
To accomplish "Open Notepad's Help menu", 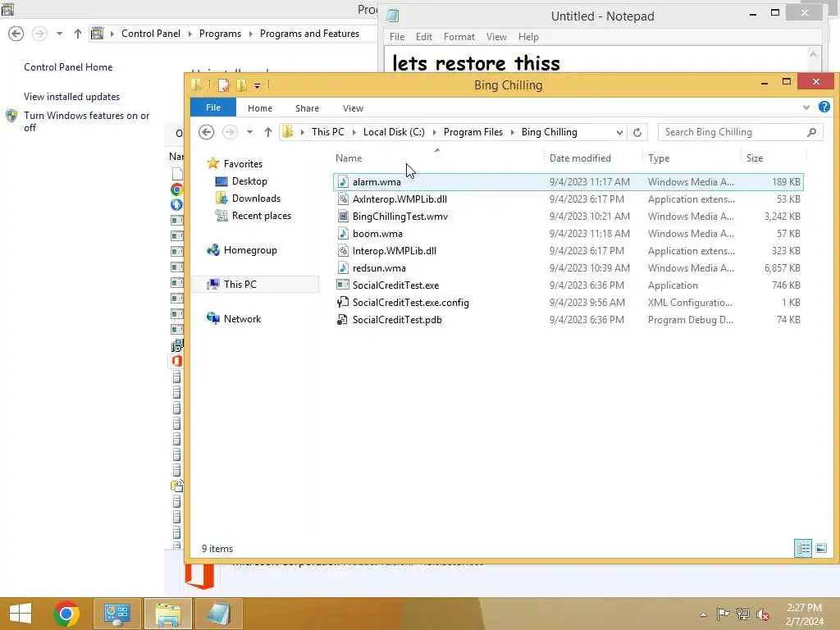I will 528,36.
